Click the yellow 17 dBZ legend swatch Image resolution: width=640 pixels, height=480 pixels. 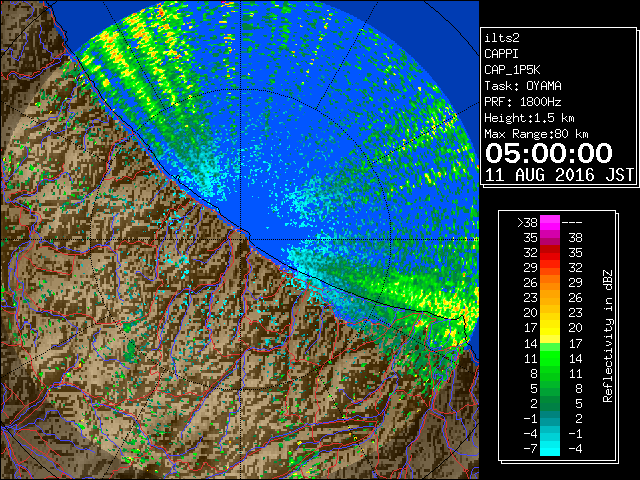point(550,328)
